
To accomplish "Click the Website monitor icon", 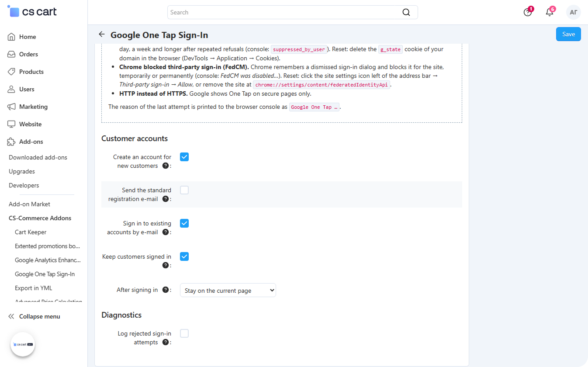I will tap(11, 124).
